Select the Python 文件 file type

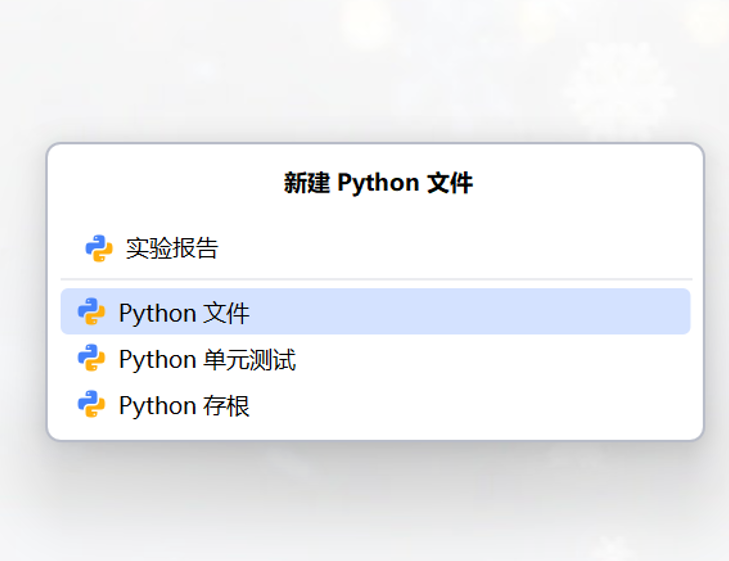point(184,313)
